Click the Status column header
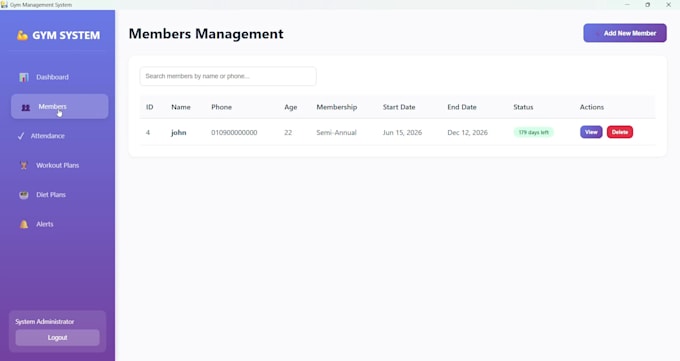Screen dimensions: 680x361 (x=523, y=107)
